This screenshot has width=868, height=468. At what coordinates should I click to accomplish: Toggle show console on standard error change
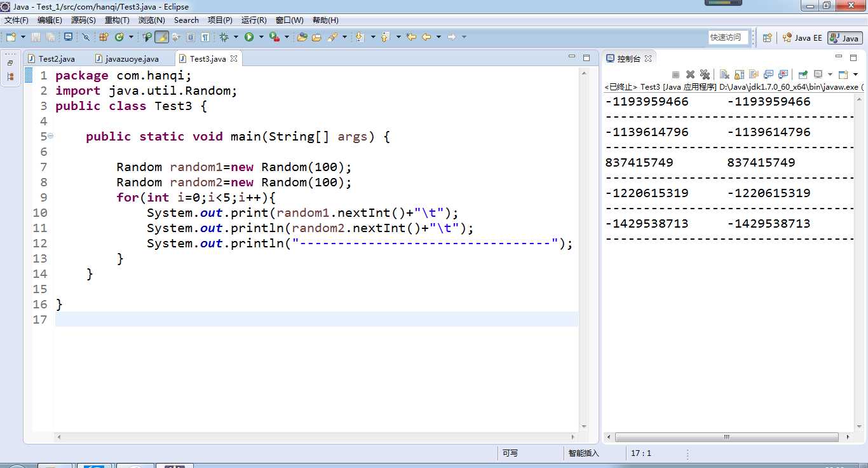783,74
